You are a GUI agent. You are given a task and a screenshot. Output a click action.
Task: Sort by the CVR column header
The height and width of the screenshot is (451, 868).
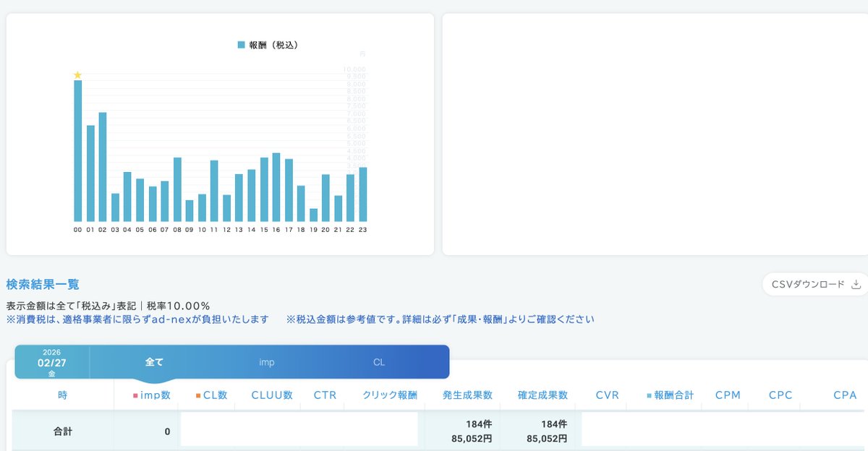click(607, 395)
